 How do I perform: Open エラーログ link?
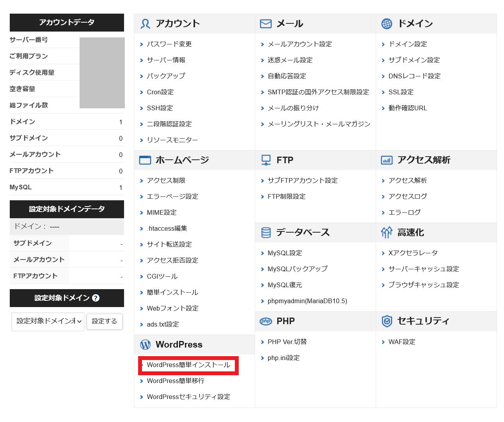pyautogui.click(x=405, y=212)
